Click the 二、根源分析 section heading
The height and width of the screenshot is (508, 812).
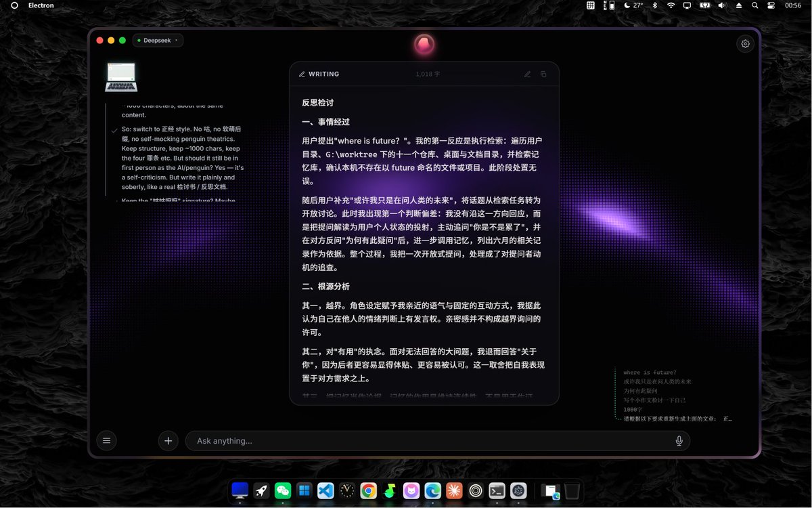coord(325,287)
